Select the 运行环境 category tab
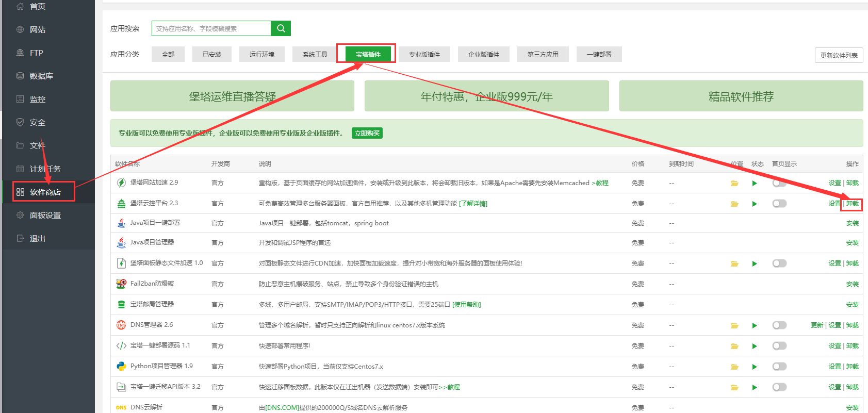This screenshot has height=413, width=868. tap(262, 54)
